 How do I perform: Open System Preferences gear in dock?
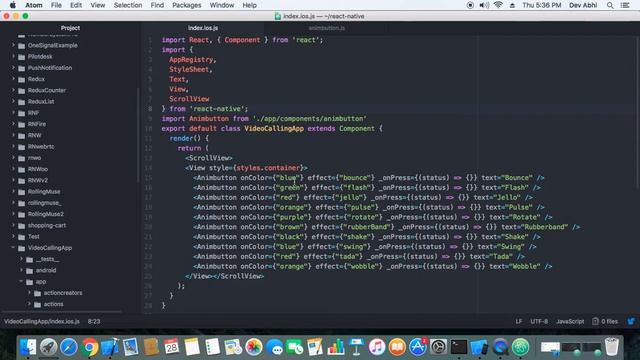pos(438,347)
